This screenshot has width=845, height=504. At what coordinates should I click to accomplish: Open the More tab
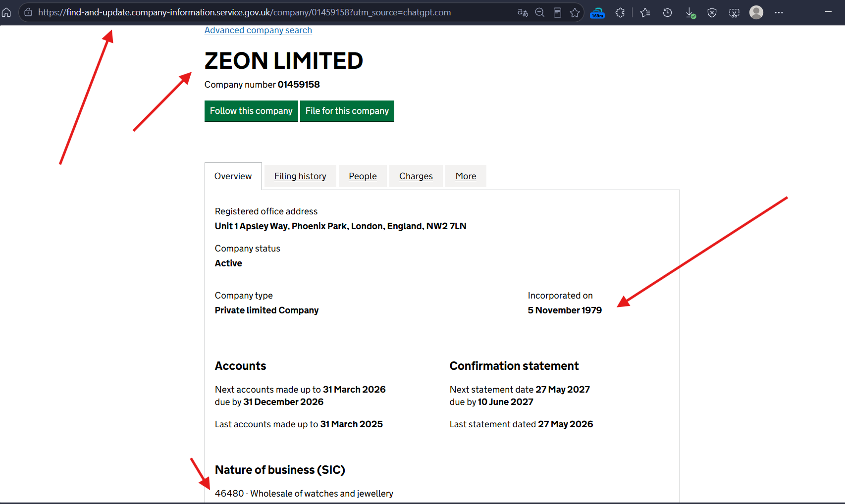(x=466, y=176)
